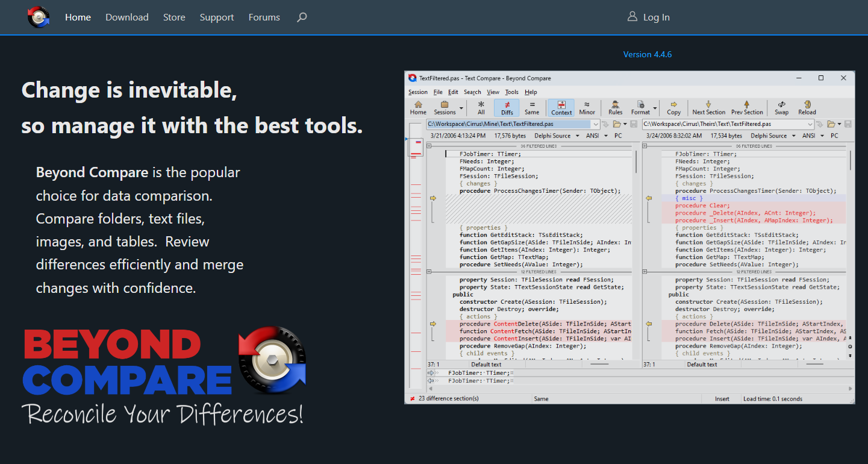Click the Log In link
The width and height of the screenshot is (868, 464).
pyautogui.click(x=649, y=17)
